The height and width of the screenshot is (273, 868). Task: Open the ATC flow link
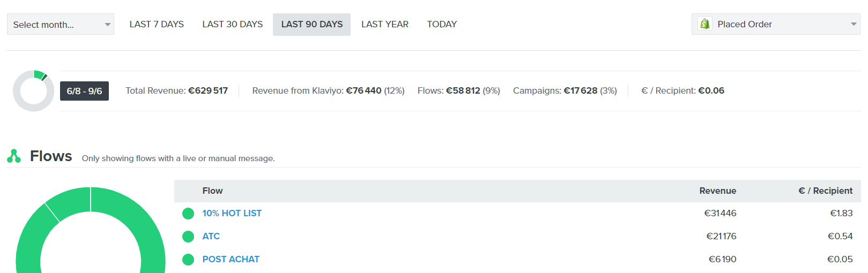[x=211, y=237]
